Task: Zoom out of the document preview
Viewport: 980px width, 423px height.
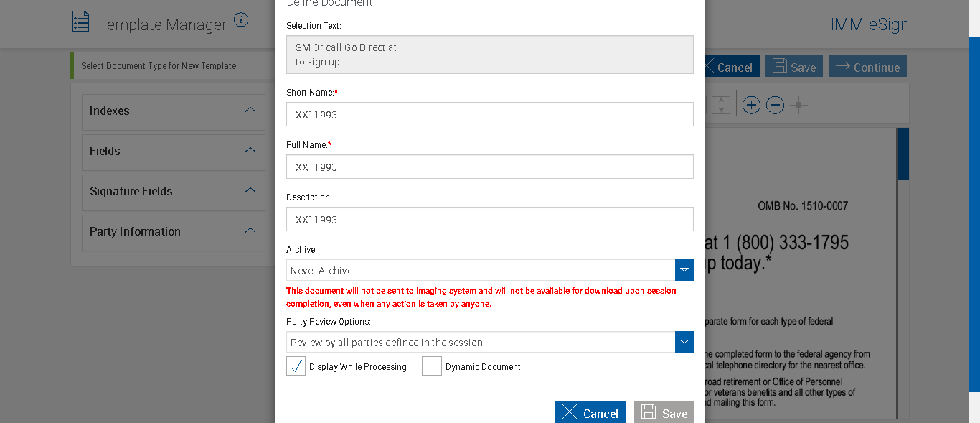Action: (x=775, y=106)
